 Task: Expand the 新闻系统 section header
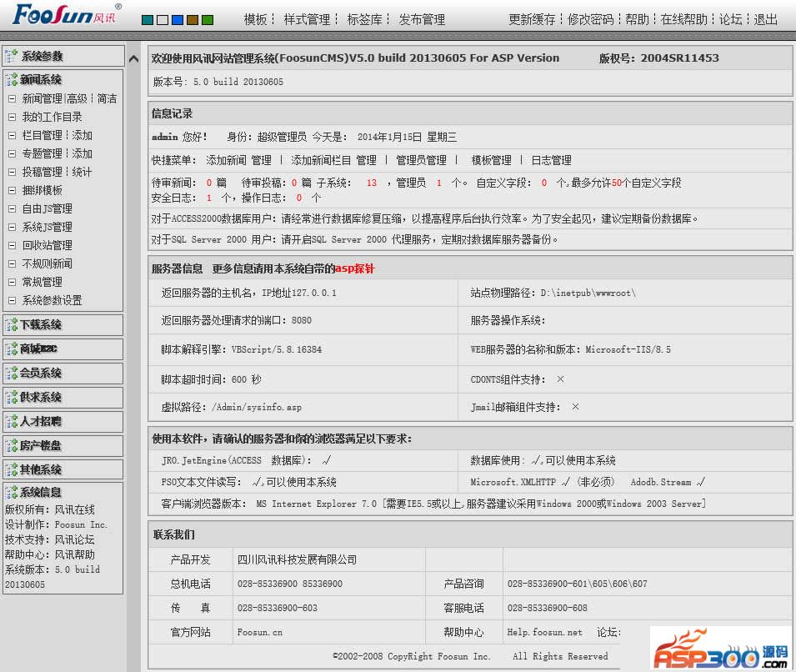click(x=41, y=80)
